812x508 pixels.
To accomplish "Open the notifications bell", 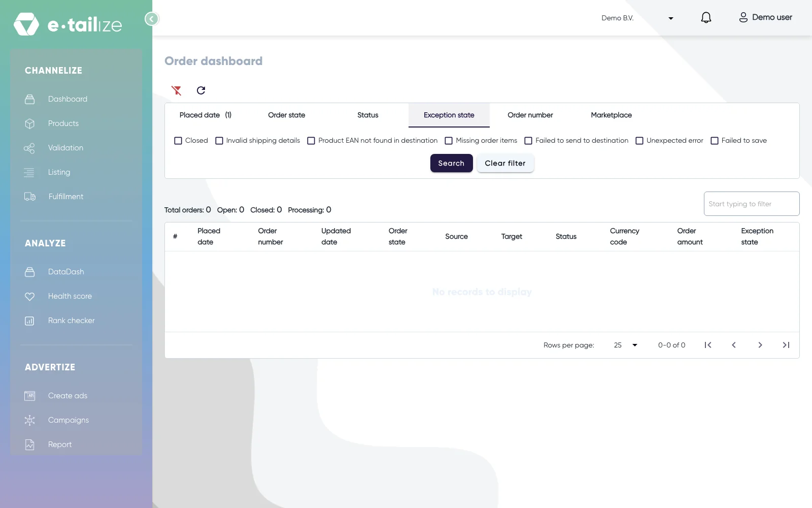I will [706, 18].
